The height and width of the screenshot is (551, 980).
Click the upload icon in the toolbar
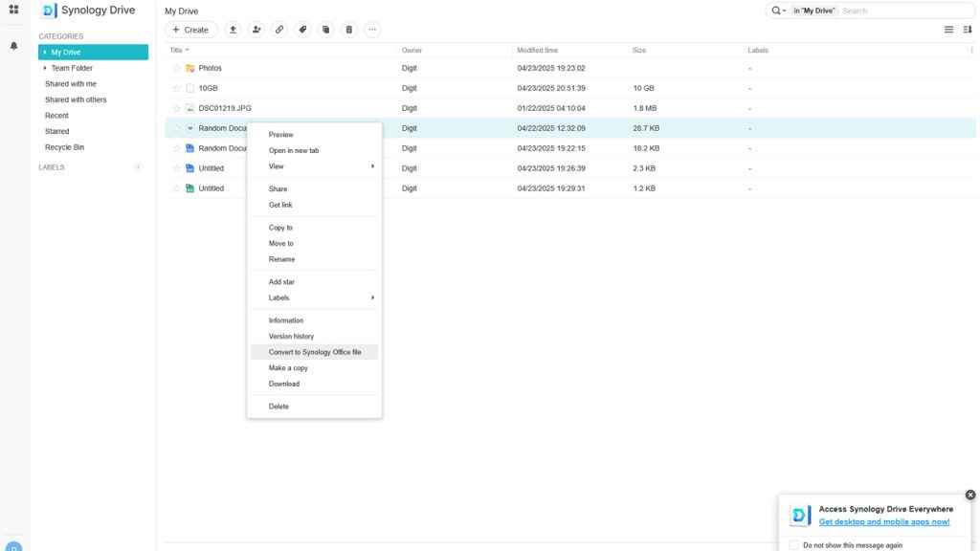coord(233,30)
